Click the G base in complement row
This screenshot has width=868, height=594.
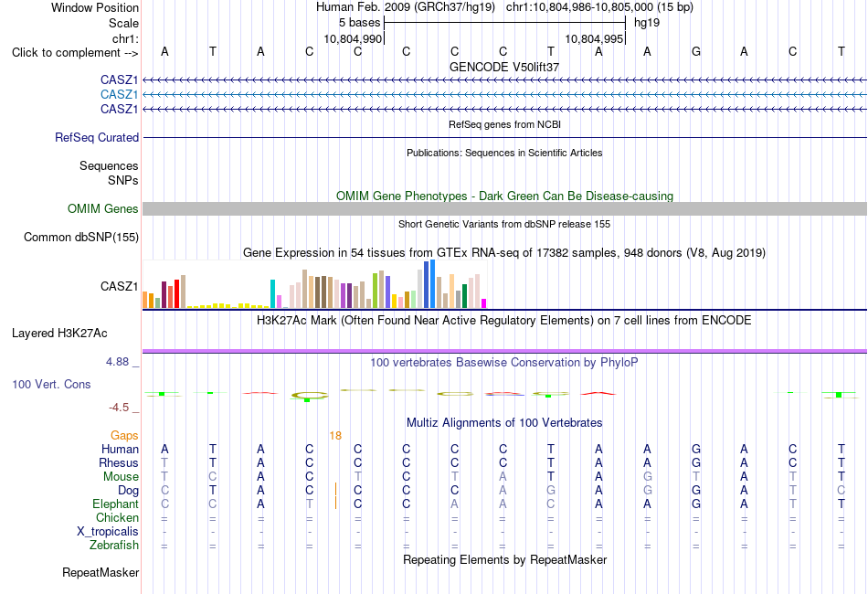[x=696, y=51]
